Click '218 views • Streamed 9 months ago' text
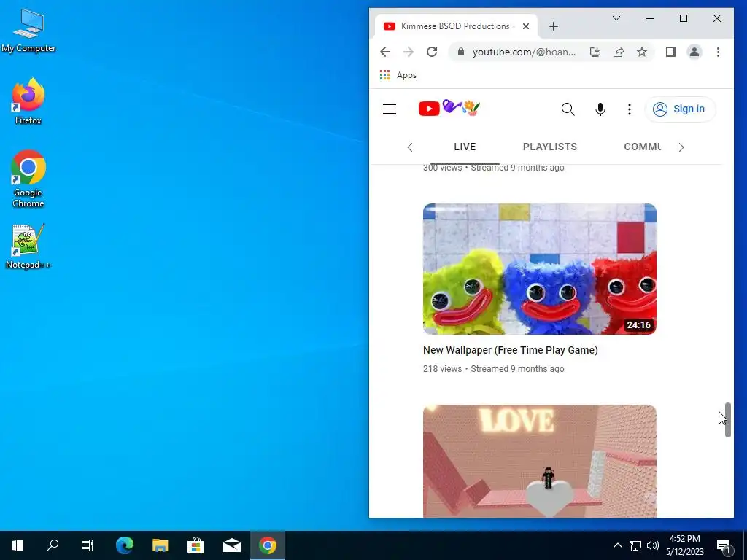Image resolution: width=747 pixels, height=560 pixels. coord(494,368)
